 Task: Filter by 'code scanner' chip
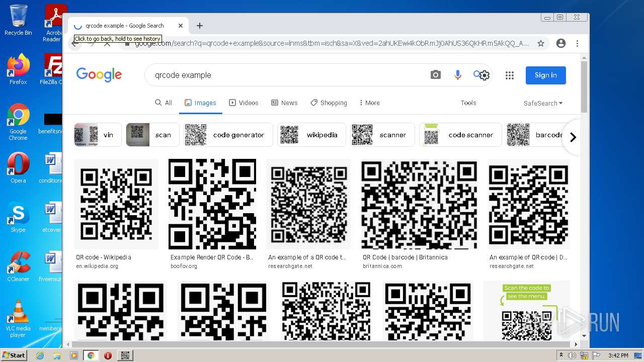tap(460, 135)
